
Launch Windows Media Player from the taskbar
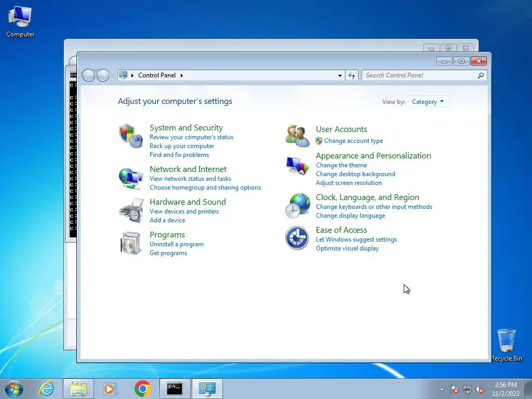[x=110, y=389]
